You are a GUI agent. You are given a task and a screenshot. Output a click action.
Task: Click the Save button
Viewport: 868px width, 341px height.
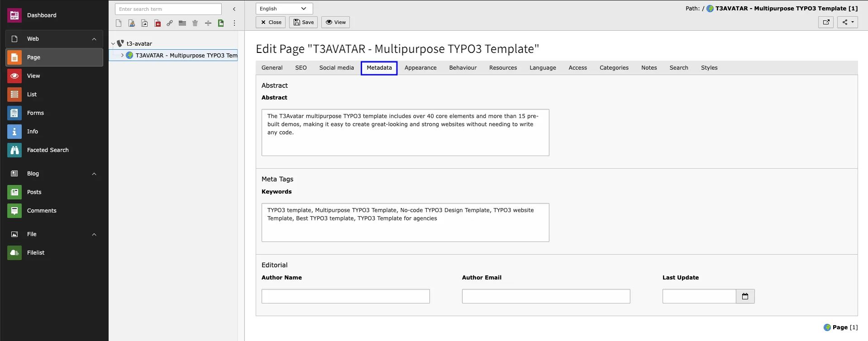(x=304, y=22)
